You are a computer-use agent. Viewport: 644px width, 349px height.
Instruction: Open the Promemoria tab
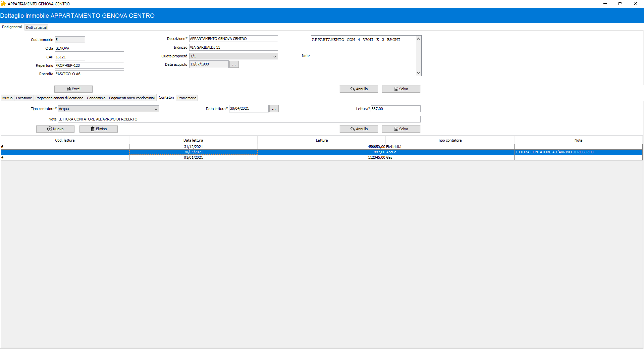[x=187, y=98]
